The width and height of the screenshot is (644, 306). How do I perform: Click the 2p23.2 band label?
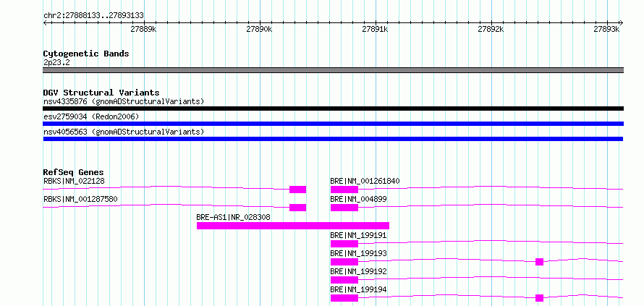click(56, 63)
